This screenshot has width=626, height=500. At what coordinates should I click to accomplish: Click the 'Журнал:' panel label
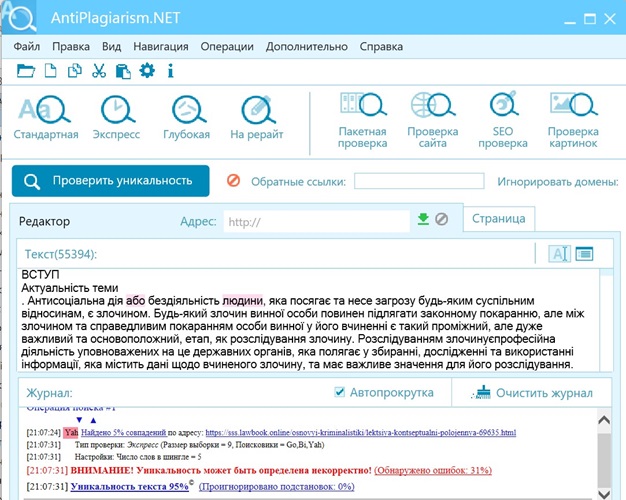tap(50, 393)
